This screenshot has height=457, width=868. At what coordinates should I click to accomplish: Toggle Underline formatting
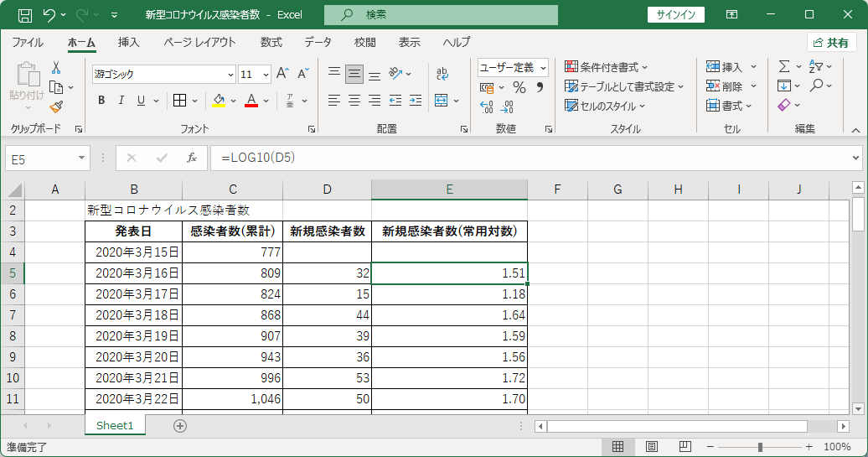pyautogui.click(x=141, y=101)
